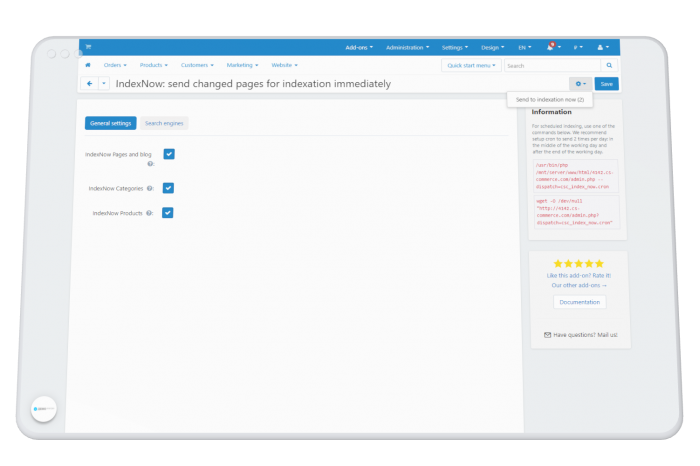Open the Customers menu

coord(197,65)
